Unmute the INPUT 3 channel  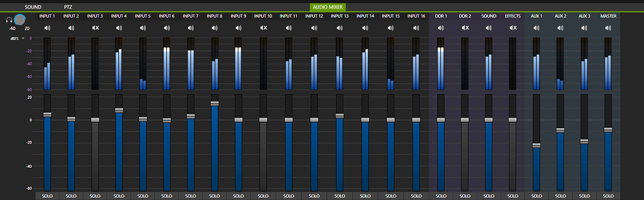coord(95,28)
